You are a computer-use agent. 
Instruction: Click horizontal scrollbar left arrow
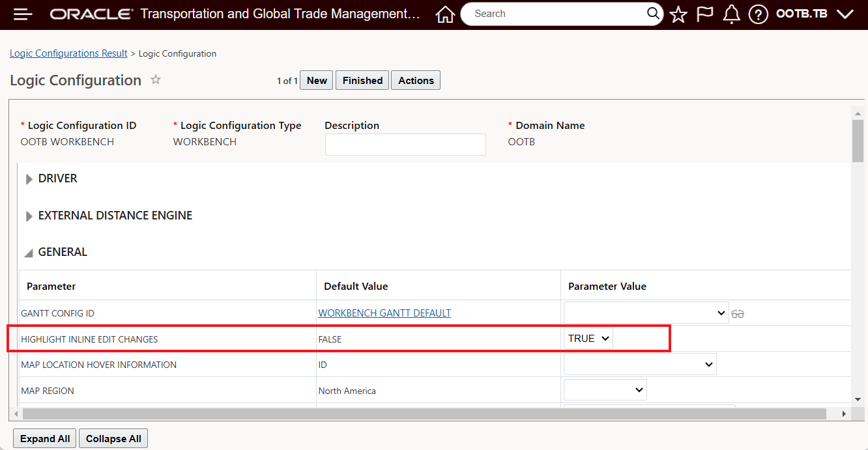[x=15, y=414]
